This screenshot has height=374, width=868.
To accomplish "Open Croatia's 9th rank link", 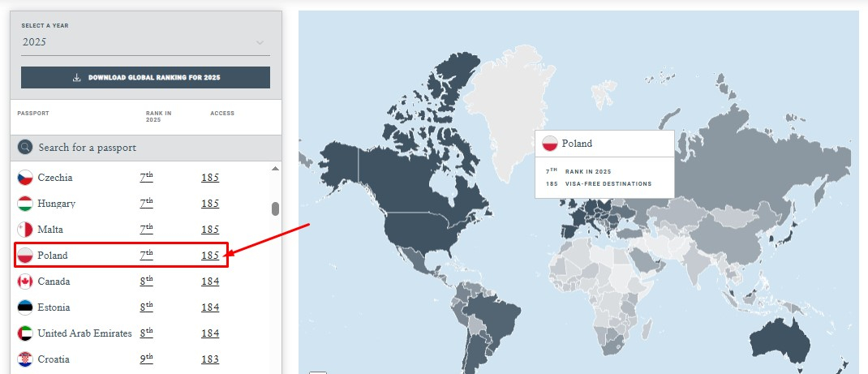I will point(146,359).
